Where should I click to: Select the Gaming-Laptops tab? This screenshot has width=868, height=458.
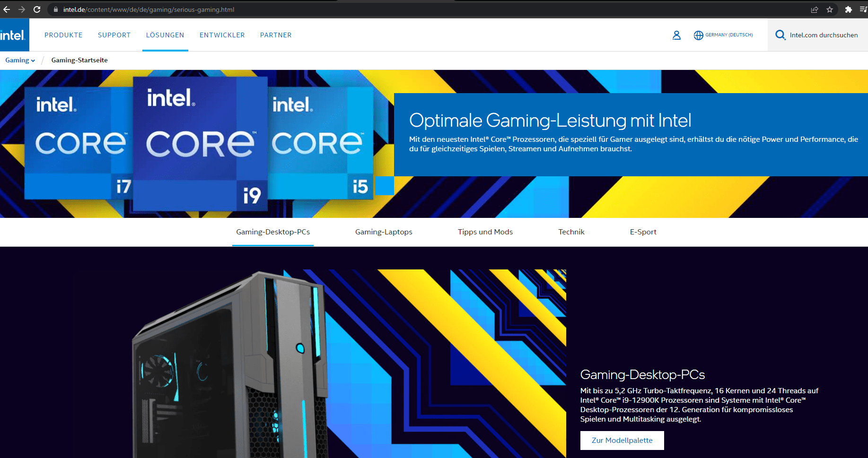pos(384,232)
